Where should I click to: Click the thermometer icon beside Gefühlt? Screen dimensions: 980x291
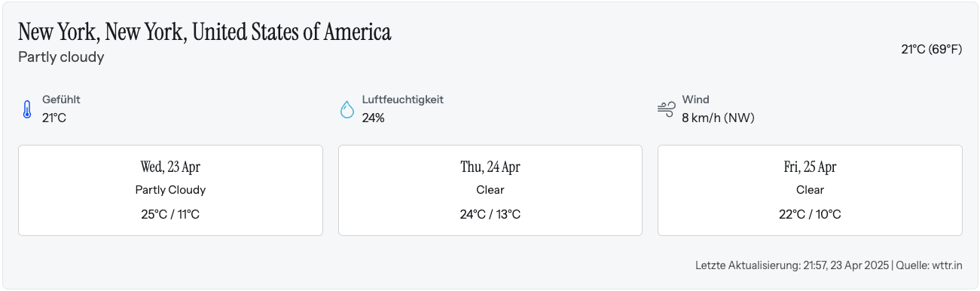coord(27,110)
